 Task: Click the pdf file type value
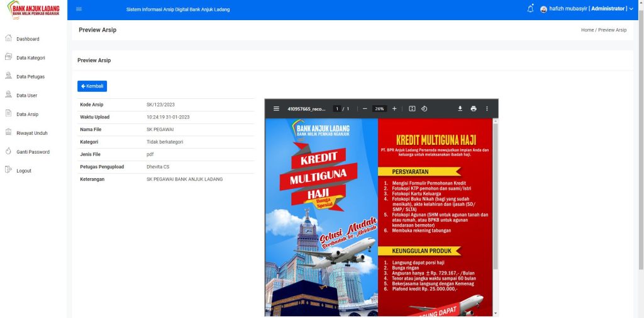pyautogui.click(x=150, y=154)
